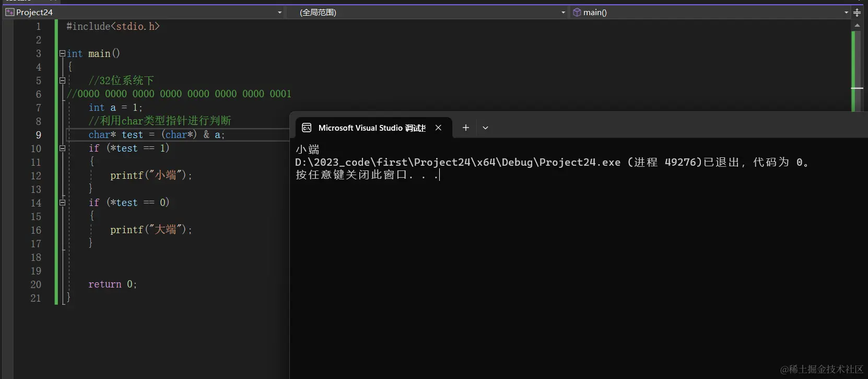Collapse the comment block at line 5
The image size is (868, 379).
coord(62,81)
